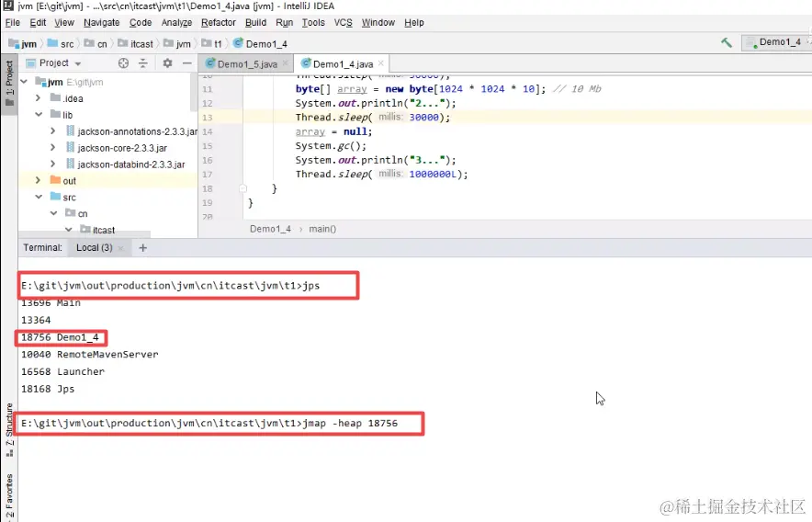Click the Demo1_4 breadcrumb below editor
The width and height of the screenshot is (812, 522).
point(270,229)
